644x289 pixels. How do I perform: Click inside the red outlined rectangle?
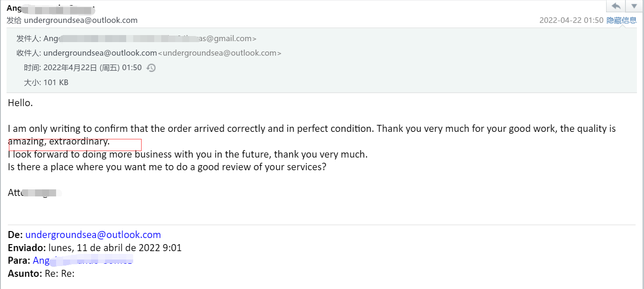coord(75,145)
